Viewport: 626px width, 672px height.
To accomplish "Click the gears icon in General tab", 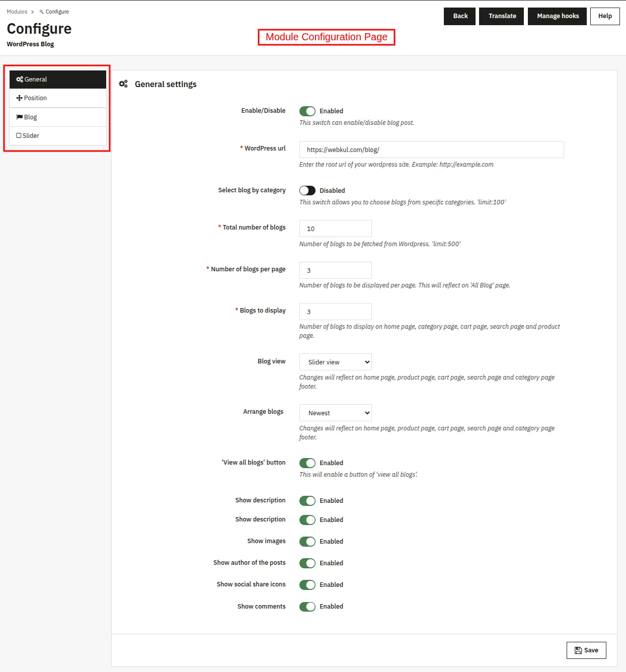I will point(20,80).
